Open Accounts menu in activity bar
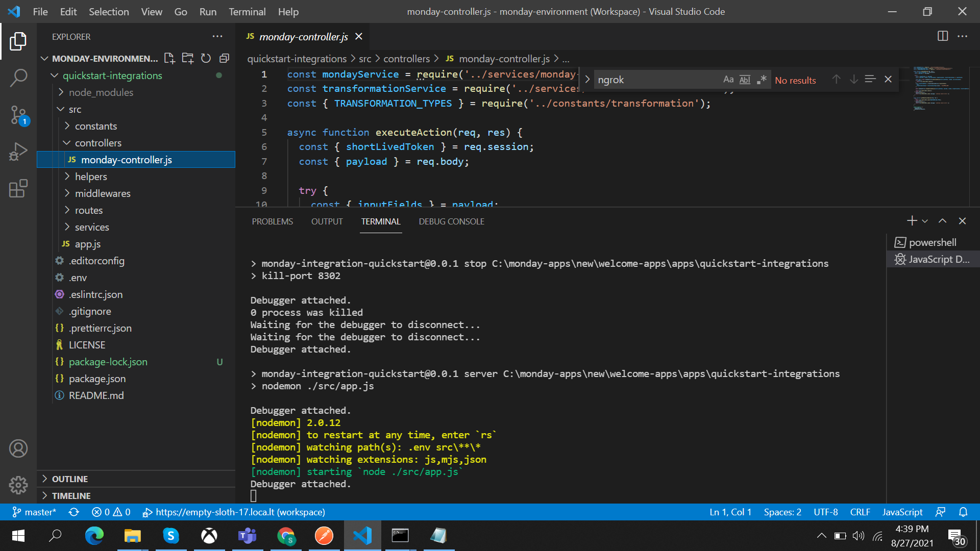Image resolution: width=980 pixels, height=551 pixels. (18, 448)
